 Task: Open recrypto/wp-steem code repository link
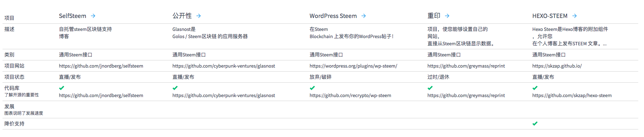[x=350, y=96]
